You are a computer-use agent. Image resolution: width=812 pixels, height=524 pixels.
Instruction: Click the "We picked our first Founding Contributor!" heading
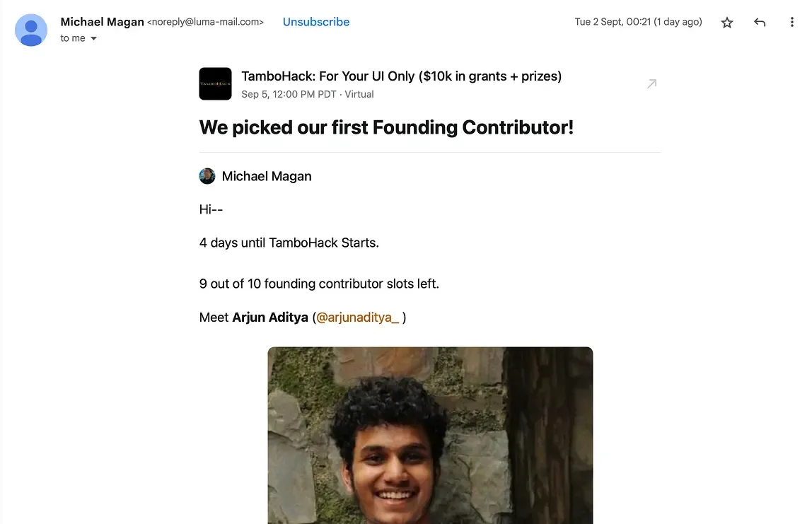click(386, 127)
